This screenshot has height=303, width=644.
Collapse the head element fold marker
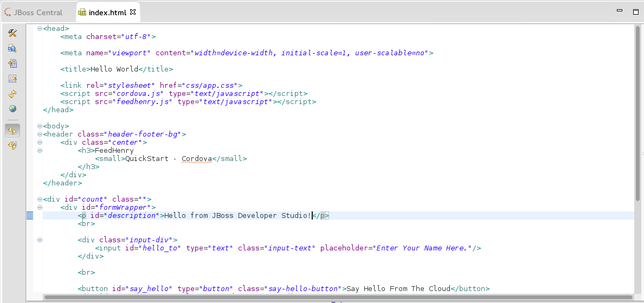coord(40,28)
